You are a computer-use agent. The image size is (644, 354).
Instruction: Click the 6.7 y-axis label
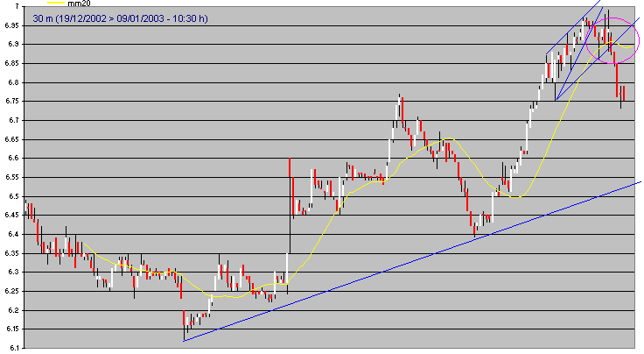(13, 120)
